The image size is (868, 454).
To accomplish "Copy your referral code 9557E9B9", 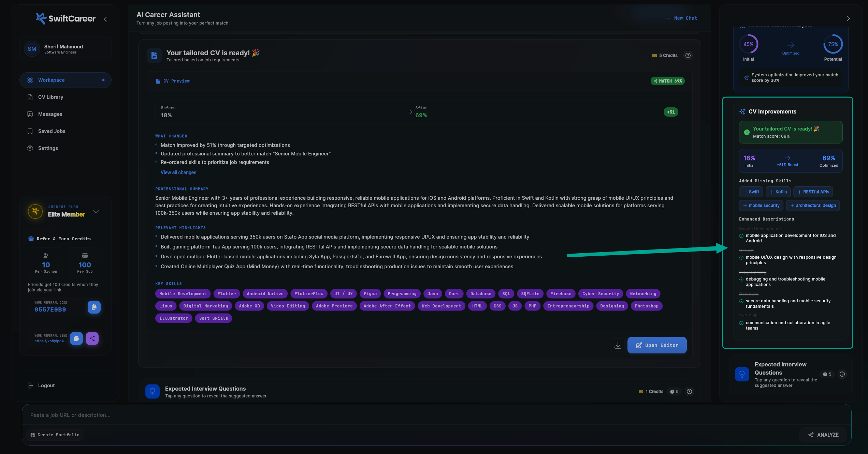I will coord(94,307).
